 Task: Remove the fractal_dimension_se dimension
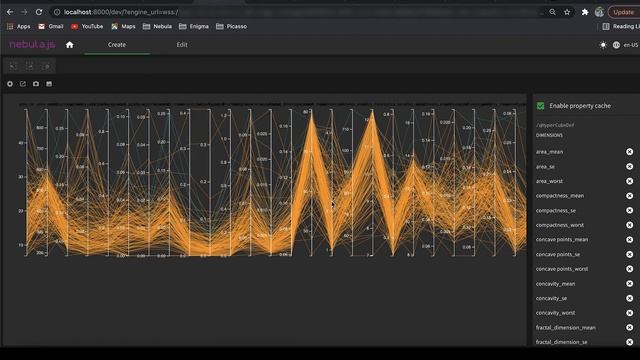click(x=629, y=342)
